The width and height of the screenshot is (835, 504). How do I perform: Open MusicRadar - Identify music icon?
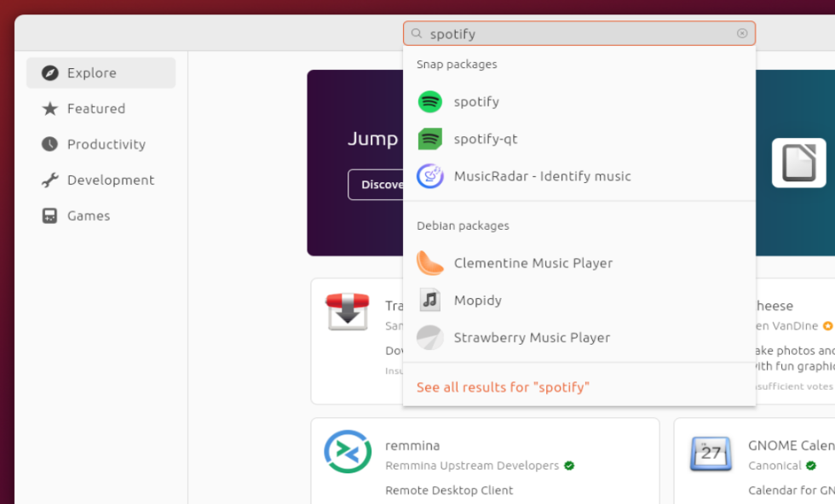431,176
